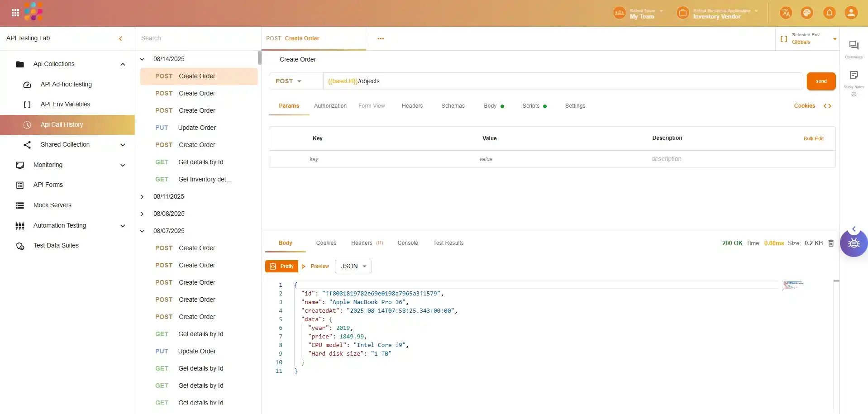Click the user profile avatar icon
This screenshot has height=414, width=868.
[x=851, y=13]
